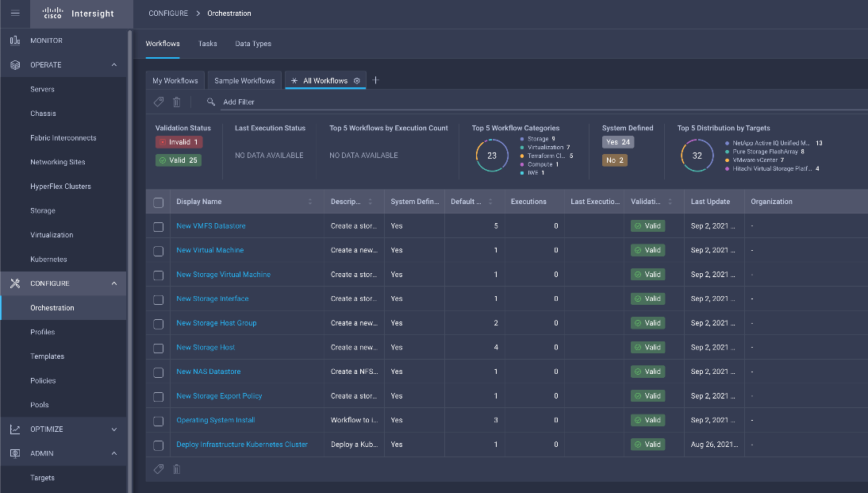Screen dimensions: 868x493
Task: Filter by Valid 25 status badge
Action: pos(179,160)
